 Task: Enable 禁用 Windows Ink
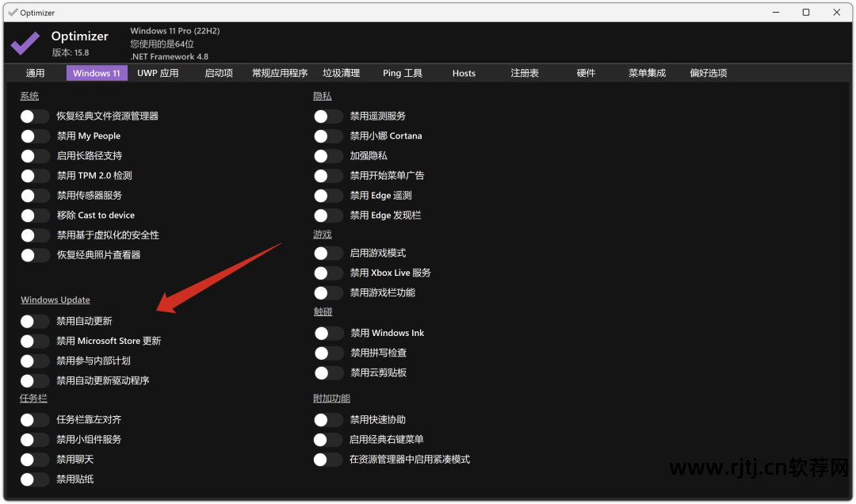coord(328,333)
